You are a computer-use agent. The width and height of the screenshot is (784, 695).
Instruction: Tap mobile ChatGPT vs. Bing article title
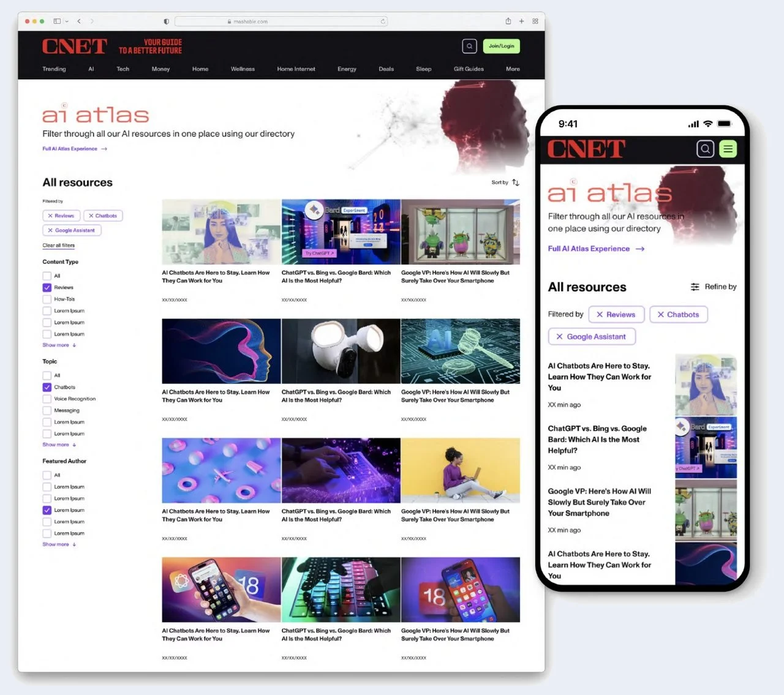tap(597, 440)
